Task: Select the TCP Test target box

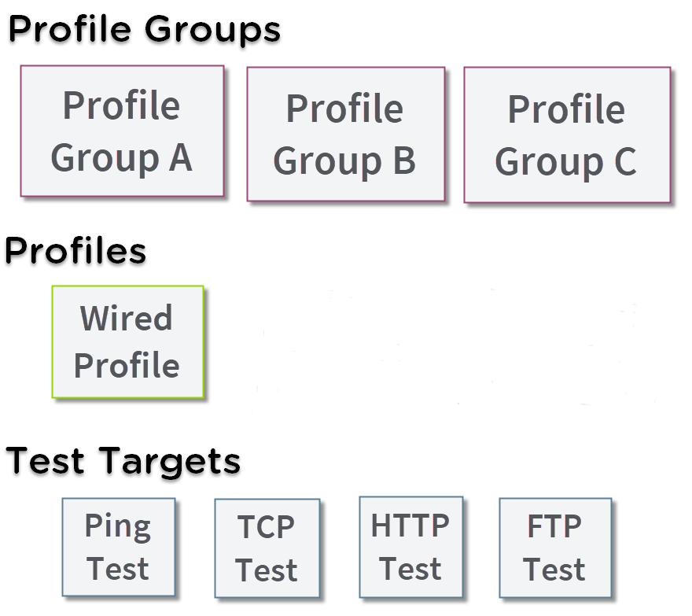Action: 267,548
